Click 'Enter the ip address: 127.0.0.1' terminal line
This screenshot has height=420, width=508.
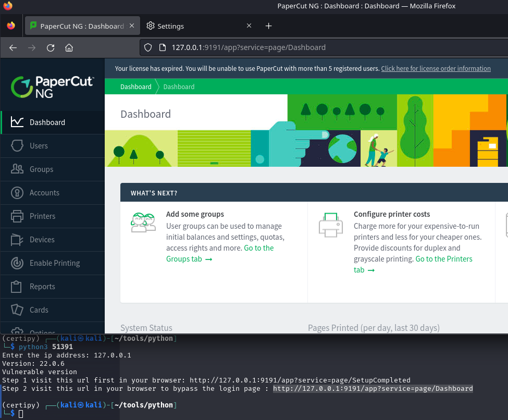(67, 355)
